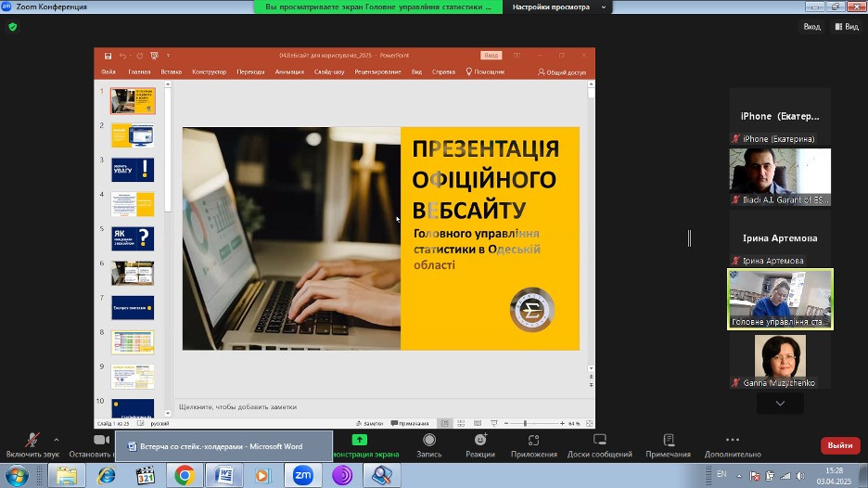Select Головне управління participant video tile
Viewport: 868px width, 488px height.
coord(780,299)
